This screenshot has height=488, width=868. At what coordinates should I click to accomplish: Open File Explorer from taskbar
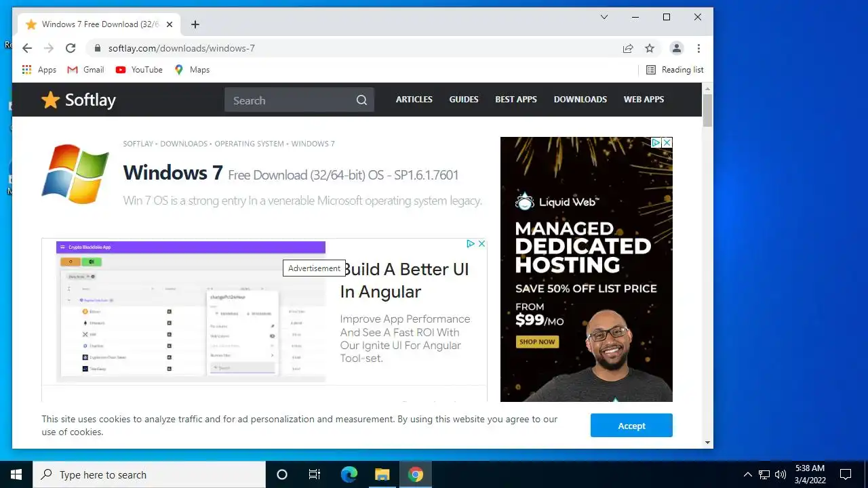382,474
